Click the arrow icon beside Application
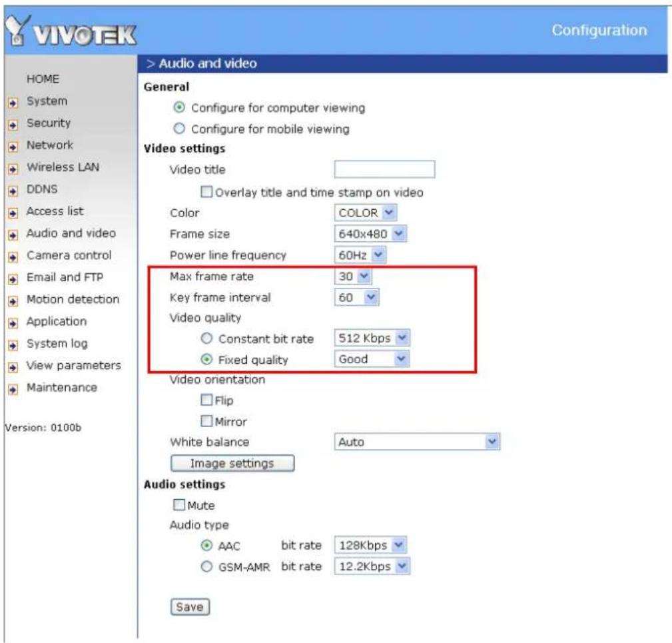Viewport: 672px width, 643px height. click(x=13, y=323)
